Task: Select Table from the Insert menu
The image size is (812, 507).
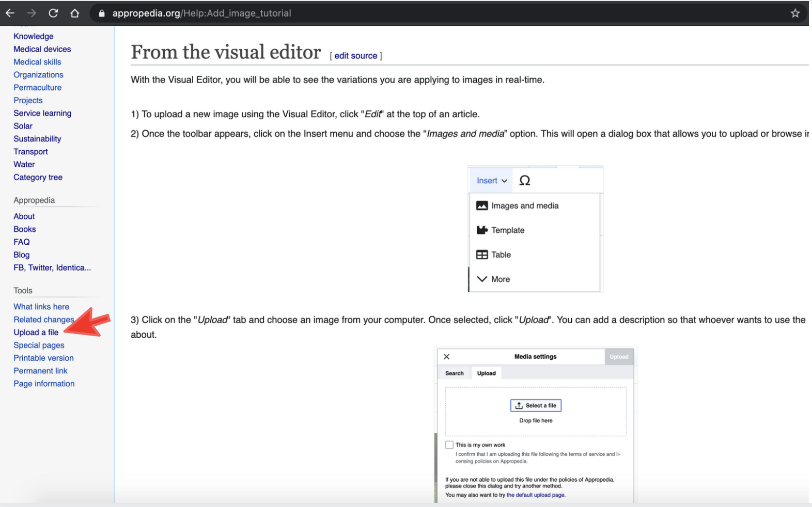Action: (x=501, y=255)
